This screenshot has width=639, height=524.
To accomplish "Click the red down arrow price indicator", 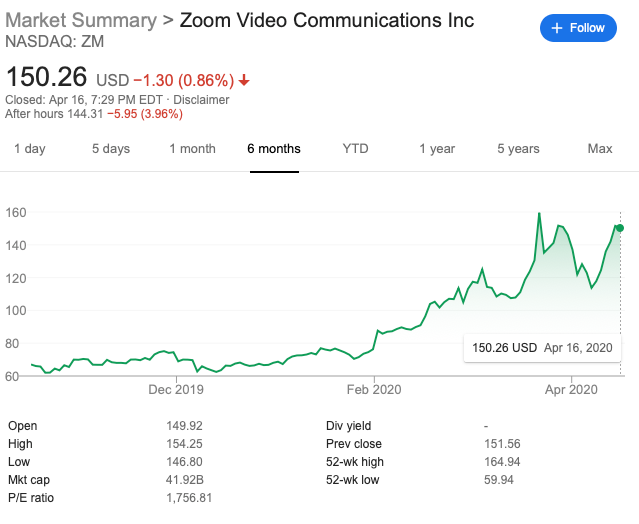I will click(x=244, y=79).
